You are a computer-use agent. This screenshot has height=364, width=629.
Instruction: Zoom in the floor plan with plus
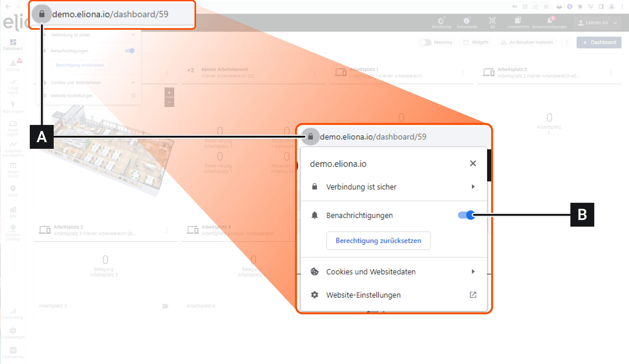(169, 93)
